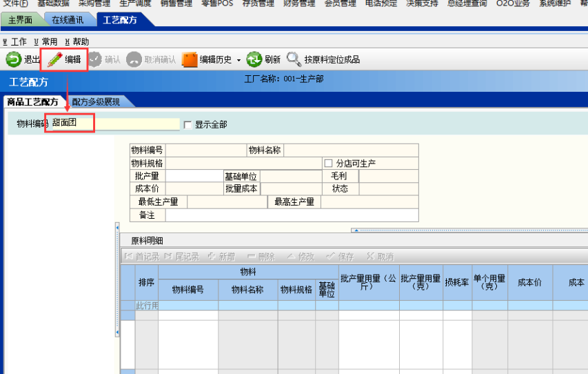Toggle the 分店可生产 checkbox
Viewport: 588px width, 374px height.
tap(329, 164)
